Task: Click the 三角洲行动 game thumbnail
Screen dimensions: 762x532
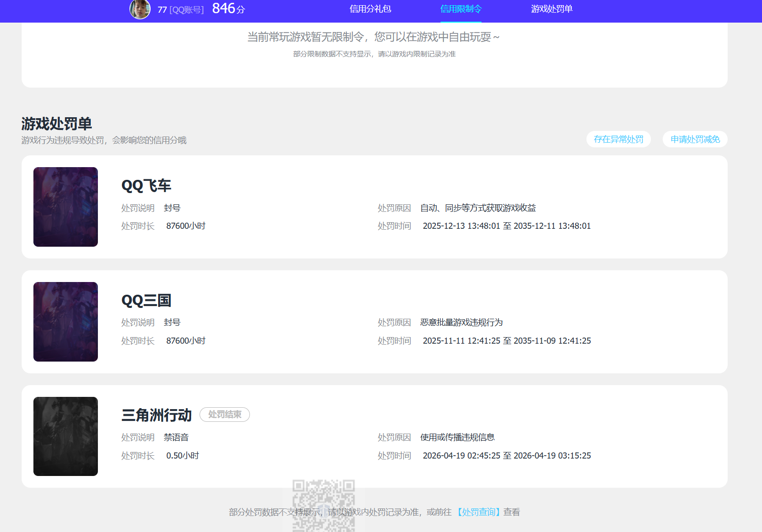Action: click(65, 436)
